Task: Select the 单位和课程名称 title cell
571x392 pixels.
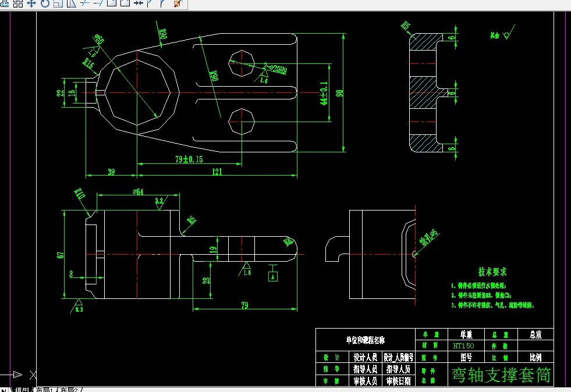Action: coord(366,340)
